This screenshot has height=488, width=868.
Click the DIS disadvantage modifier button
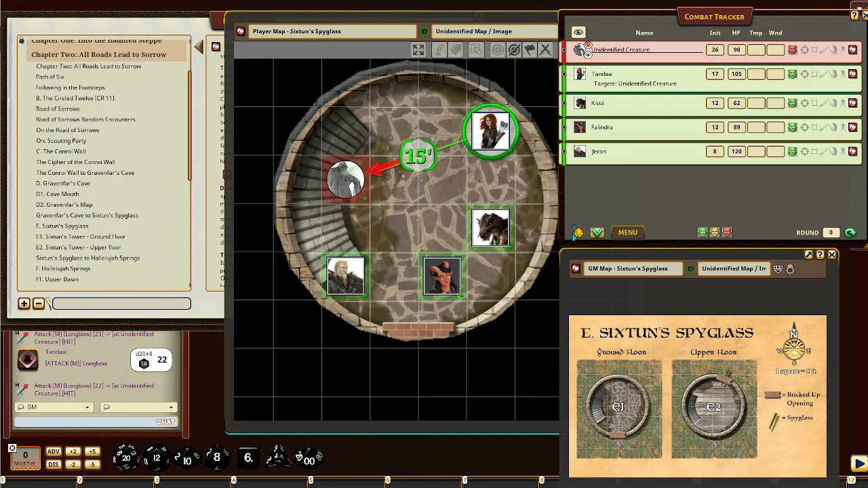[x=54, y=464]
